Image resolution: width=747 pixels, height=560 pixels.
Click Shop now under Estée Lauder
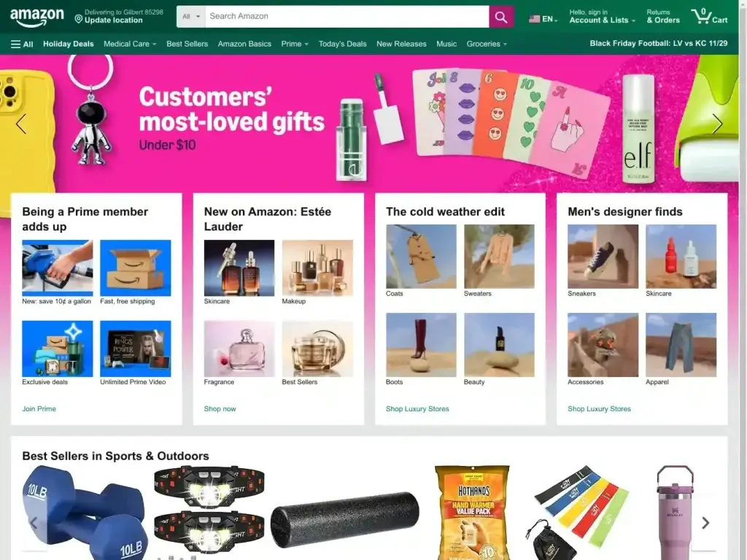[x=220, y=408]
